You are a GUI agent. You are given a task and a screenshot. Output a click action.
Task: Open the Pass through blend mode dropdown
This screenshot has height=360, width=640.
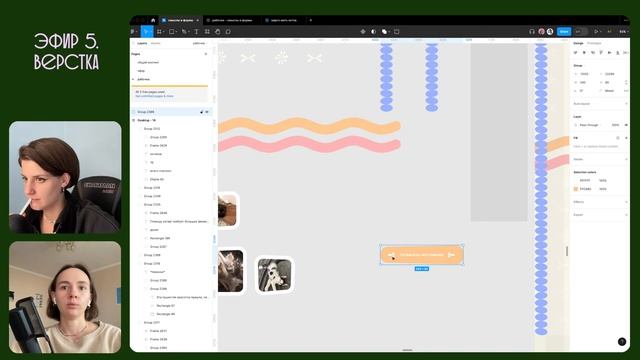coord(589,125)
